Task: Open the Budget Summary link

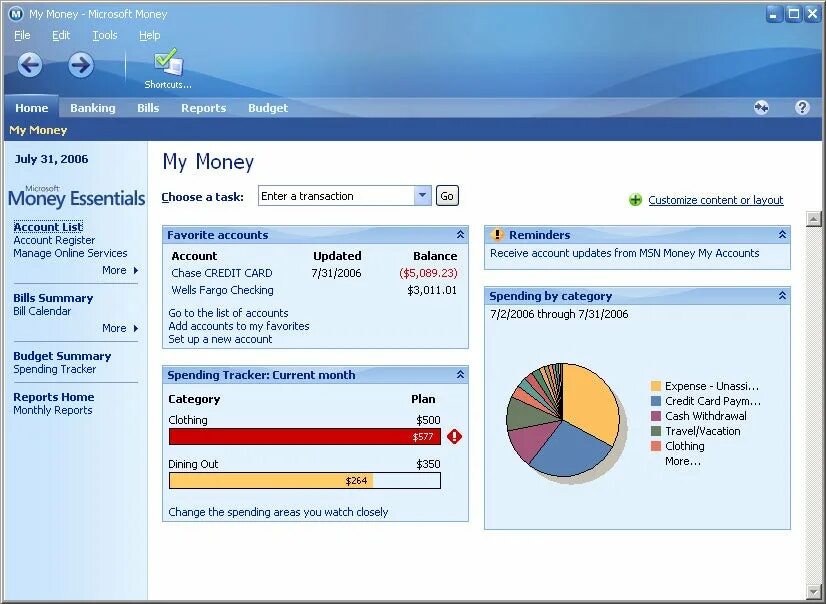Action: click(62, 356)
